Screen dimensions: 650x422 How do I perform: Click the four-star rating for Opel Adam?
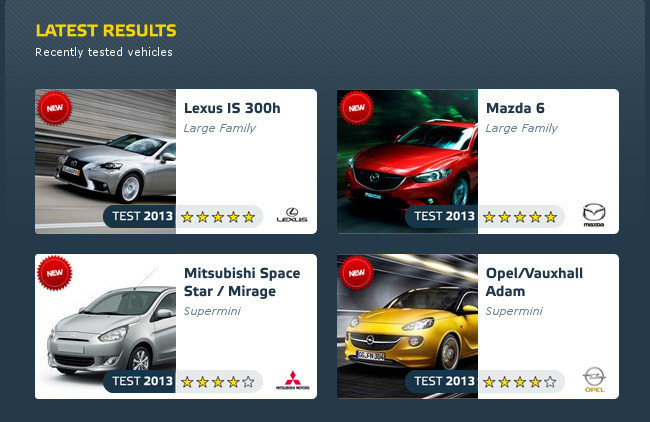click(x=520, y=382)
